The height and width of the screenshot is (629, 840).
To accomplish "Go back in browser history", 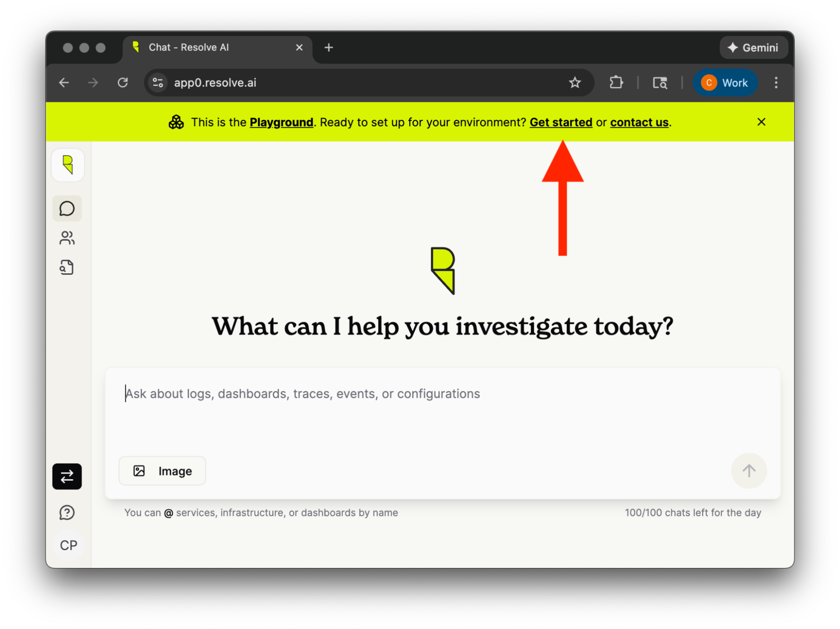I will coord(64,83).
